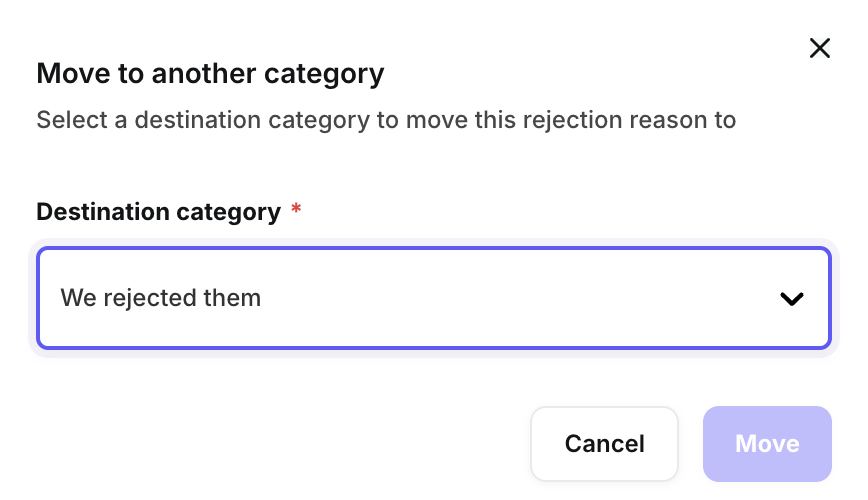The height and width of the screenshot is (500, 868).
Task: Exit the dialog with the X button
Action: pyautogui.click(x=820, y=48)
